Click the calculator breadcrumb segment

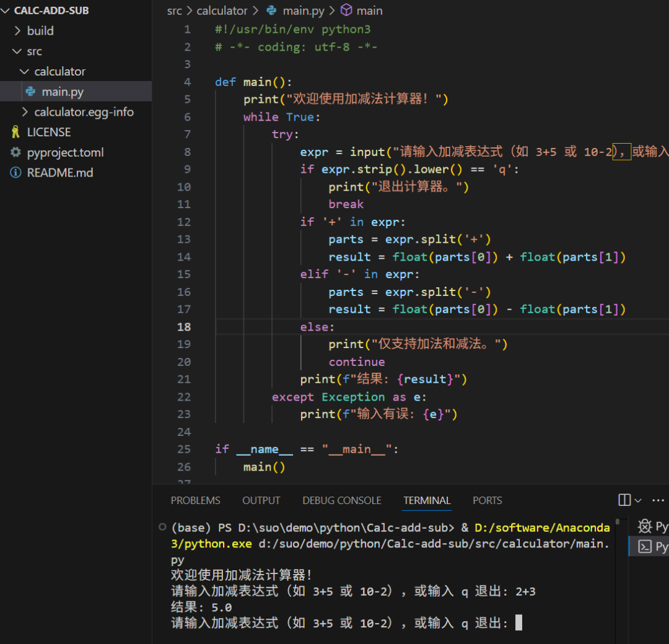tap(222, 11)
